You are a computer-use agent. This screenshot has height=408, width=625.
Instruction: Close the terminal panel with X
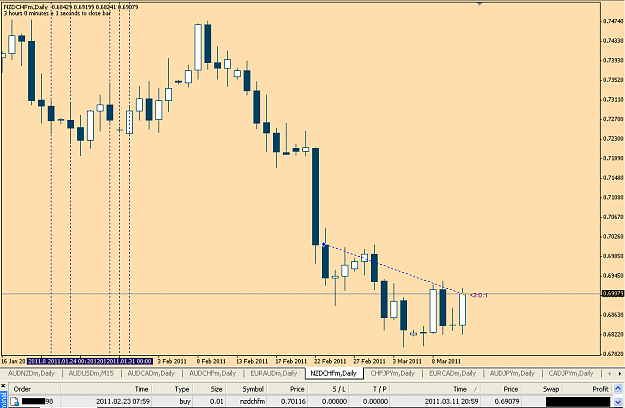[x=3, y=386]
